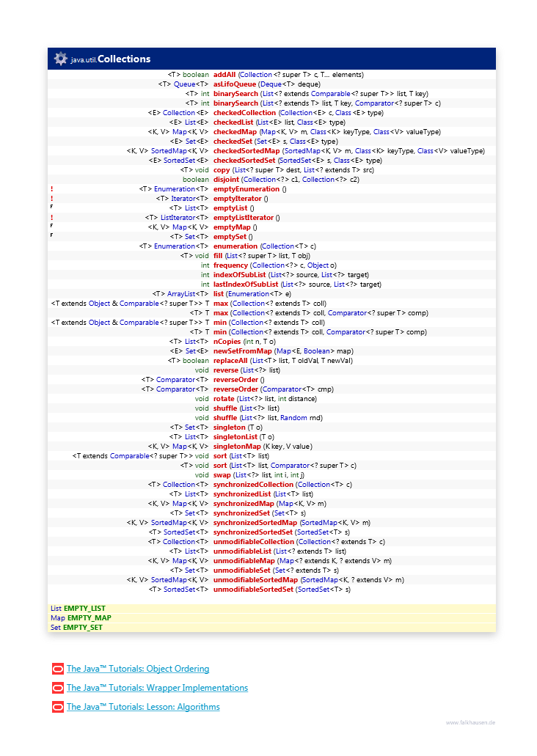Click the checkedMap method name
The image size is (537, 756).
[235, 132]
